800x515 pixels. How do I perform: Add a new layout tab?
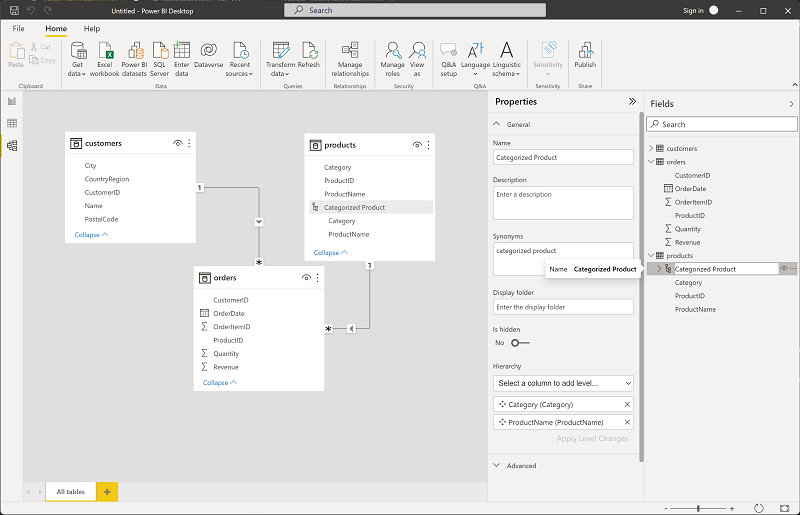(x=107, y=492)
